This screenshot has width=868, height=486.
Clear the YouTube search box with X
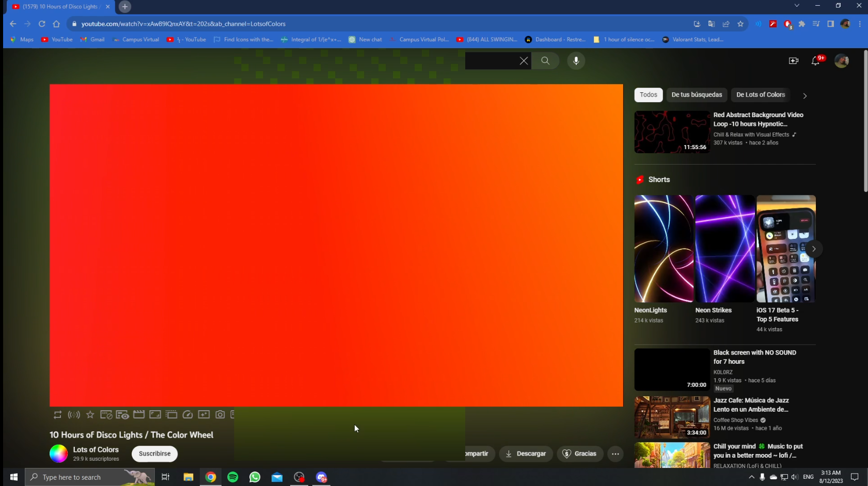coord(524,61)
